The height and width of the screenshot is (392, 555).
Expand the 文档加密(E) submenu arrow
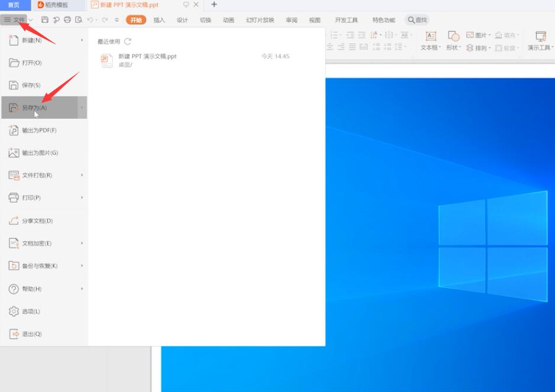82,244
